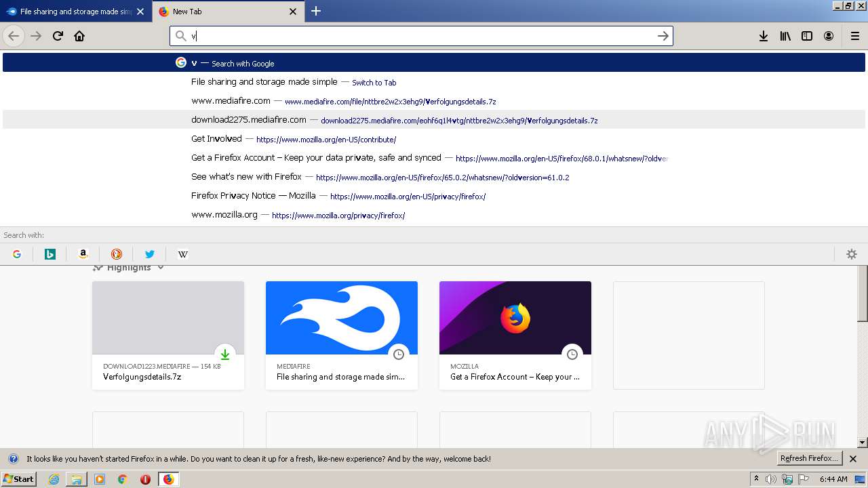The height and width of the screenshot is (488, 868).
Task: Open Mozilla Get a Firefox Account card
Action: pyautogui.click(x=515, y=335)
